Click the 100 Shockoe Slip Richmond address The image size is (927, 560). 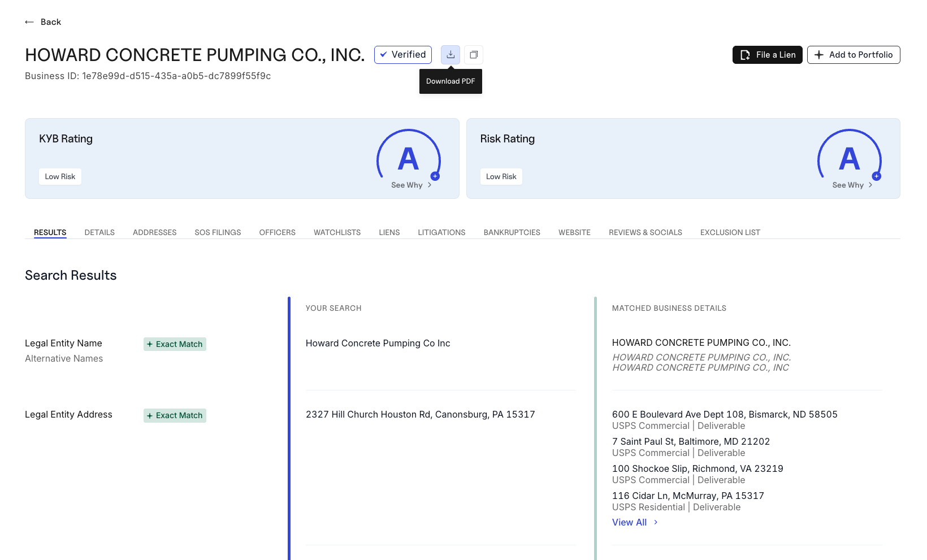tap(698, 469)
